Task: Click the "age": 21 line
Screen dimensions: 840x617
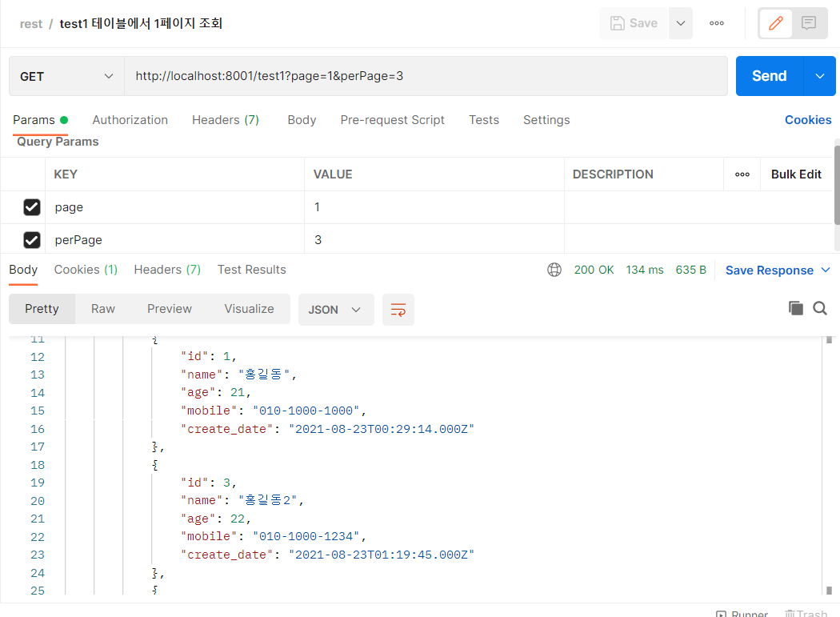Action: (216, 393)
